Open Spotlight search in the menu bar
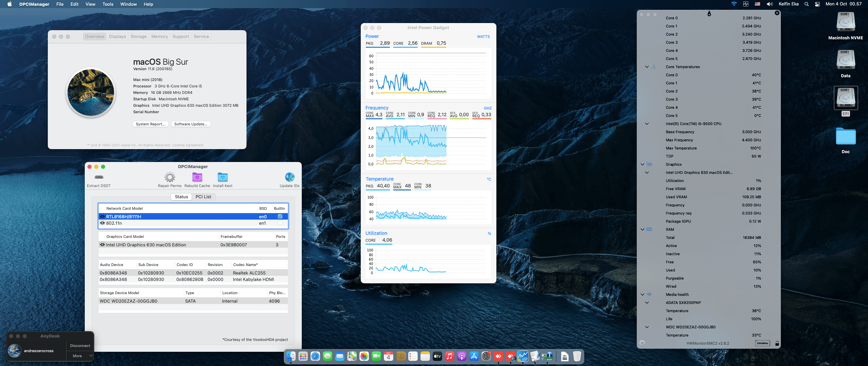Screen dimensions: 868x366 807,4
